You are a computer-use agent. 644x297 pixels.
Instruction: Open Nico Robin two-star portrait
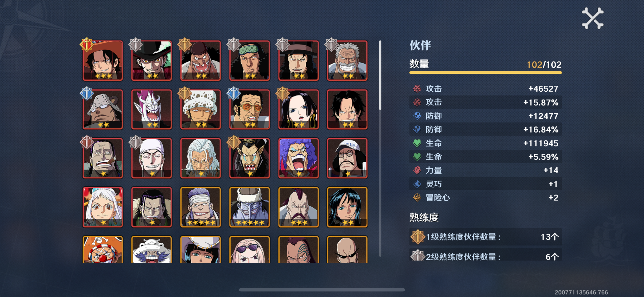pos(347,207)
